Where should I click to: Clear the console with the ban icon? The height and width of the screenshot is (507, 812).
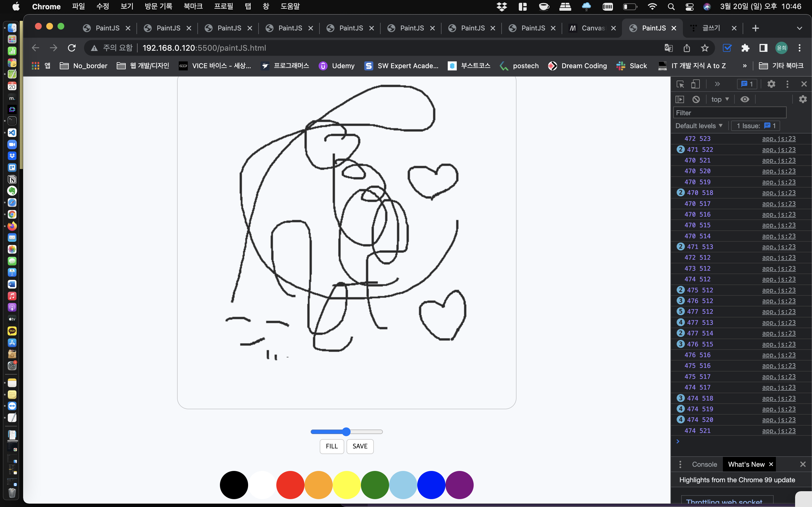pos(696,99)
